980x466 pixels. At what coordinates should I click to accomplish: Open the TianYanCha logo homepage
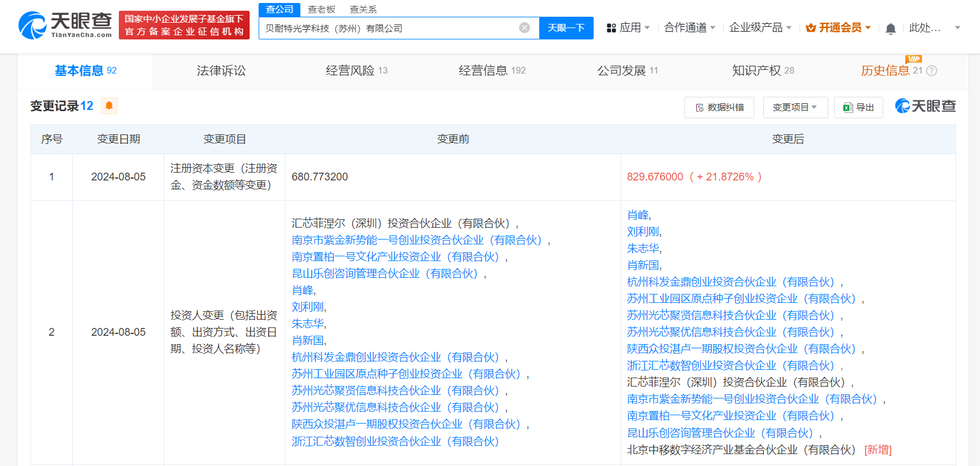65,25
